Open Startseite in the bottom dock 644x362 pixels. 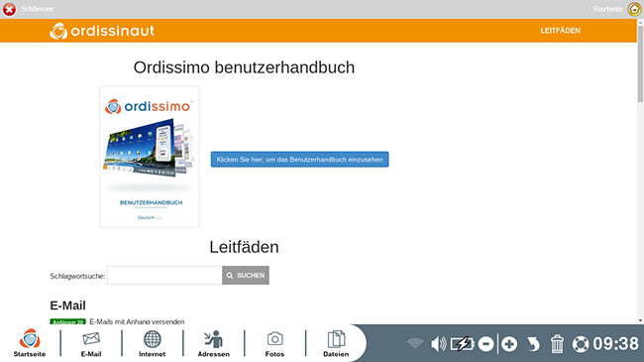[30, 343]
